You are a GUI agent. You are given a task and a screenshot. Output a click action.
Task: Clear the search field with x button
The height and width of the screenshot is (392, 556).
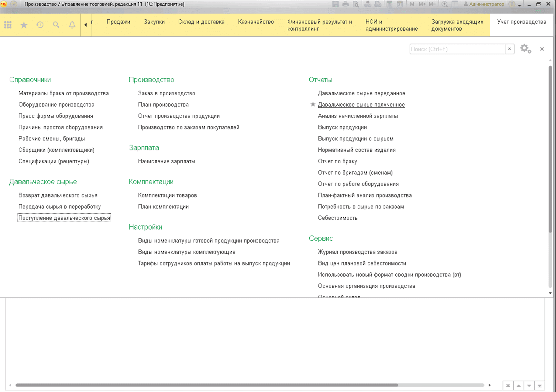(x=510, y=49)
